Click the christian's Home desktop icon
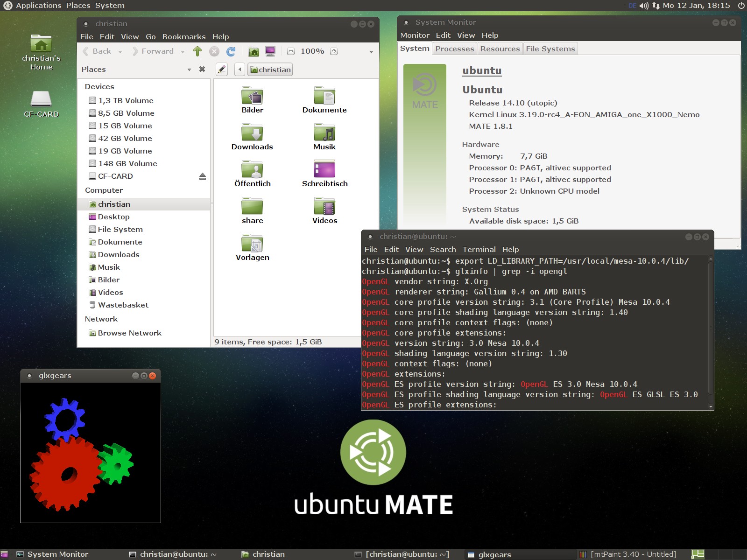This screenshot has height=560, width=747. coord(41,52)
